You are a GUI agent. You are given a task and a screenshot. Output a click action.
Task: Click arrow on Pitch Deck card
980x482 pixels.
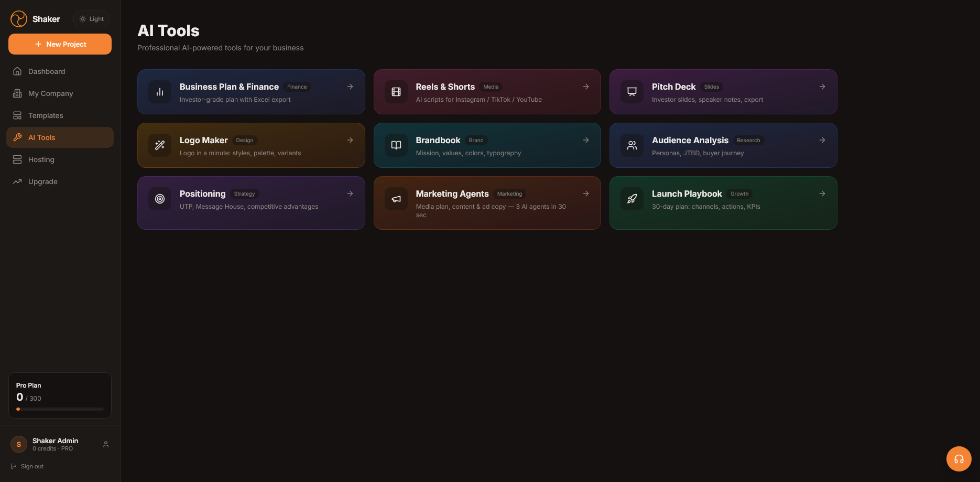pos(822,87)
